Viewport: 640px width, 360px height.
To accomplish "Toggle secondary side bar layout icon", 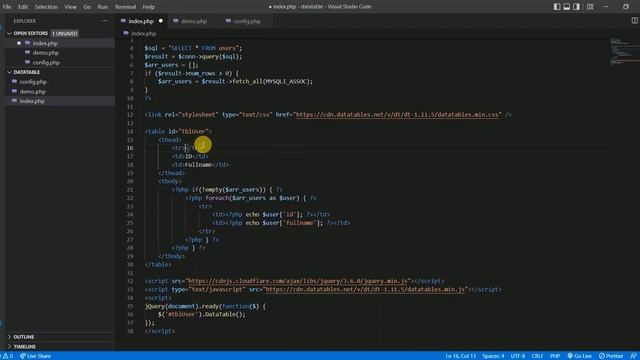I will [x=576, y=7].
